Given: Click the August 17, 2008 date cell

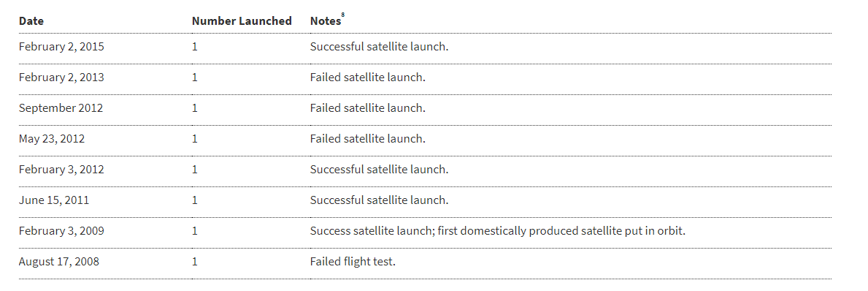Looking at the screenshot, I should 59,261.
